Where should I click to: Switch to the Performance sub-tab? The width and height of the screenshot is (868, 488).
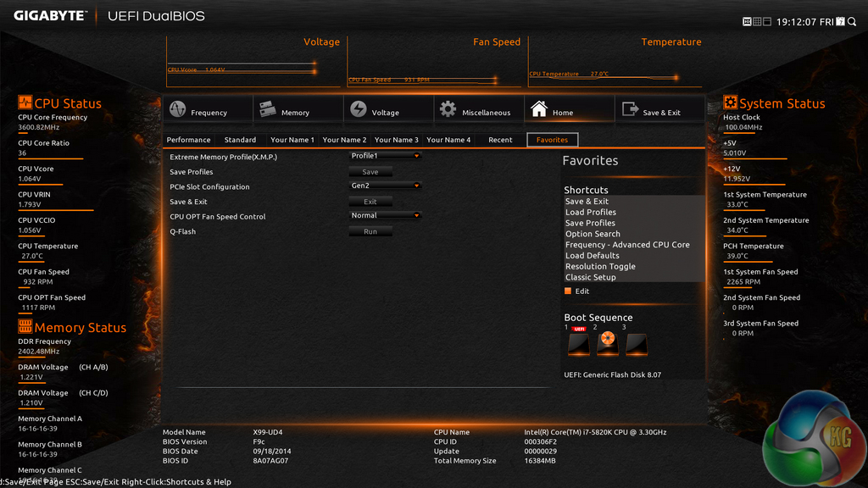(x=188, y=140)
